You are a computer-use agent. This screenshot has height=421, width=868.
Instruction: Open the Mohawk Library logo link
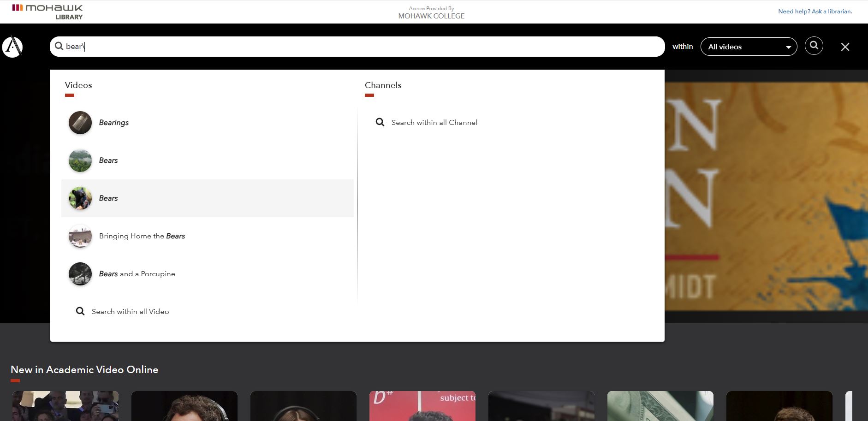pos(48,12)
